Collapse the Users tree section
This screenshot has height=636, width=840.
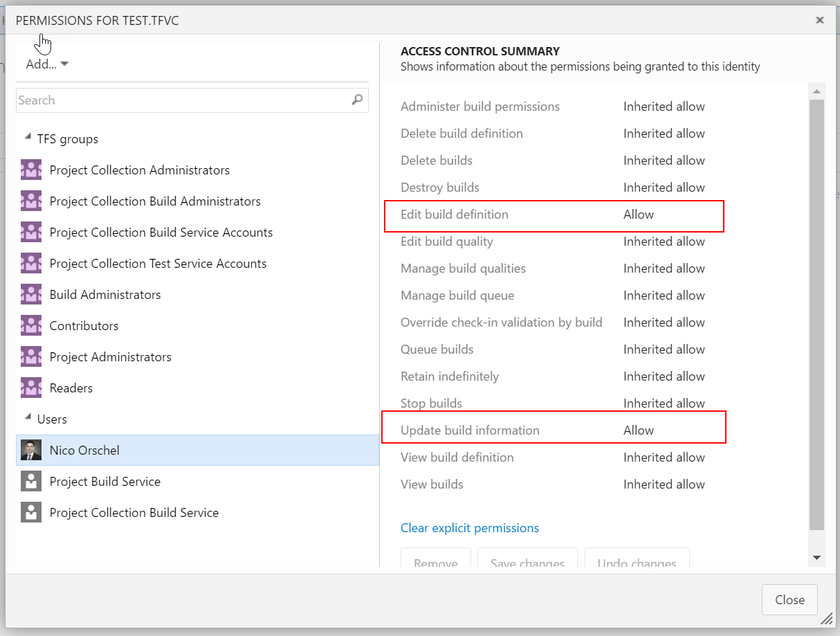(28, 418)
